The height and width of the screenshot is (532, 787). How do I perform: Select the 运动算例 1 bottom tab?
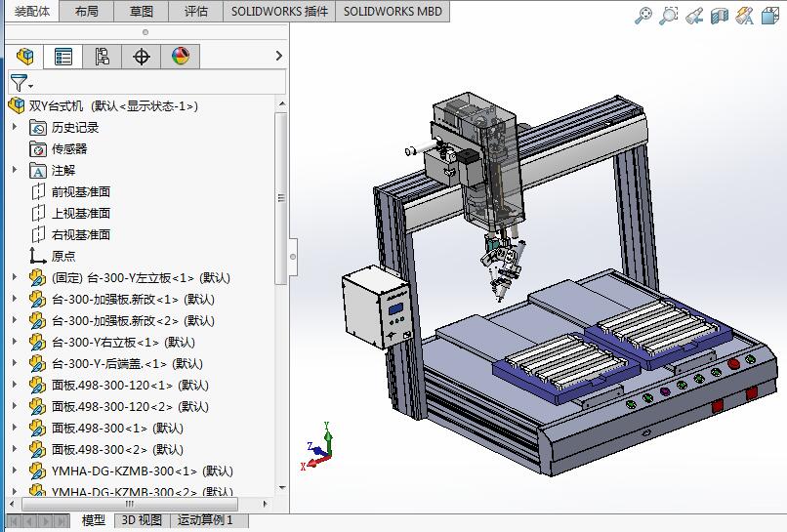pyautogui.click(x=205, y=520)
